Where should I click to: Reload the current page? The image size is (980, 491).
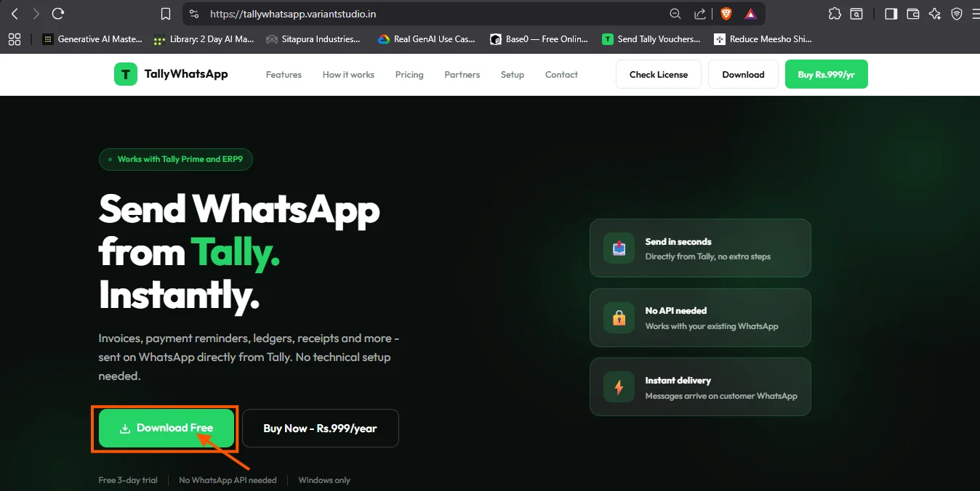click(x=58, y=14)
